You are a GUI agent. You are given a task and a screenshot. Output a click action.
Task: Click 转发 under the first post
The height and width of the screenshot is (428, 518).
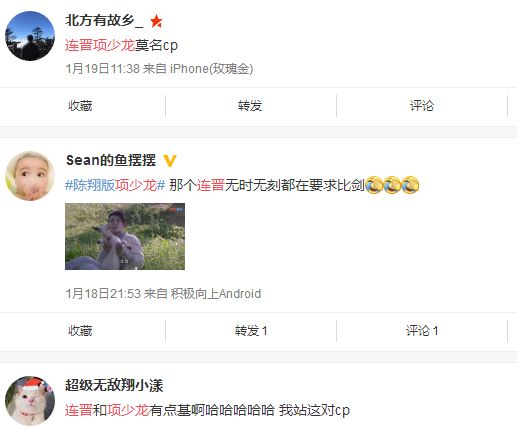[x=250, y=106]
